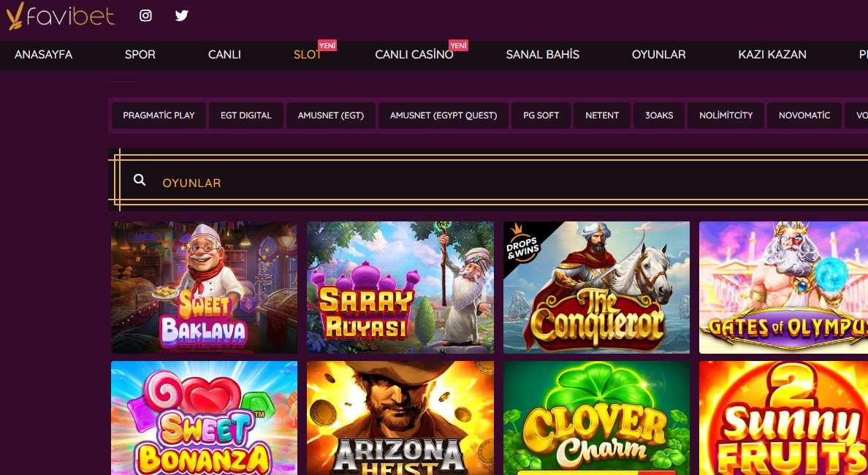Select the KAZI KAZAN menu item
Screen dimensions: 868x475
click(x=772, y=55)
